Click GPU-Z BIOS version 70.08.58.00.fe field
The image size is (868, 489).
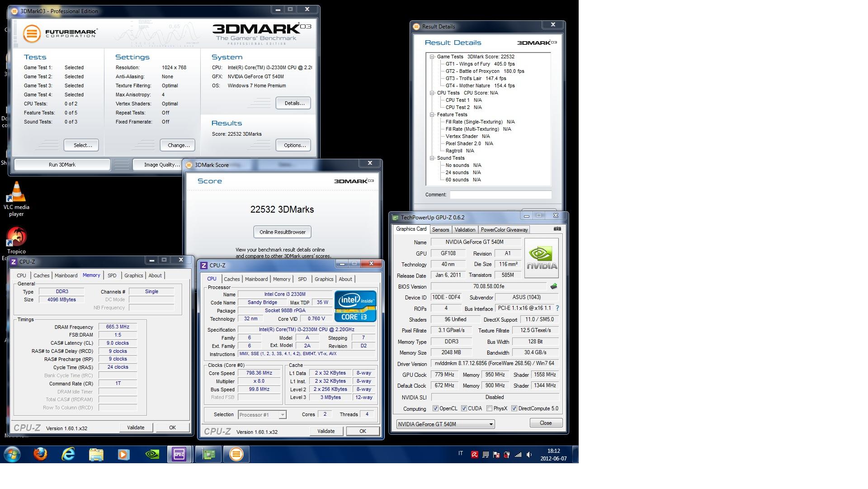coord(488,286)
